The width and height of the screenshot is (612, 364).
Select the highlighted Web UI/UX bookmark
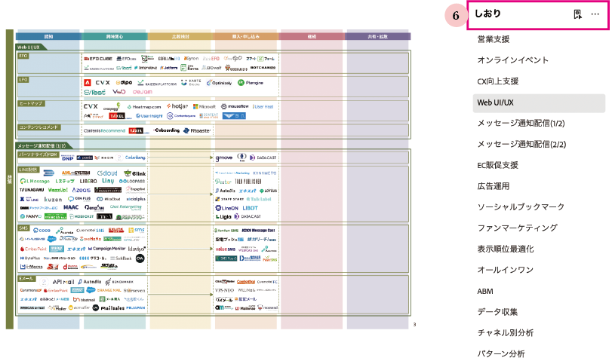[539, 103]
